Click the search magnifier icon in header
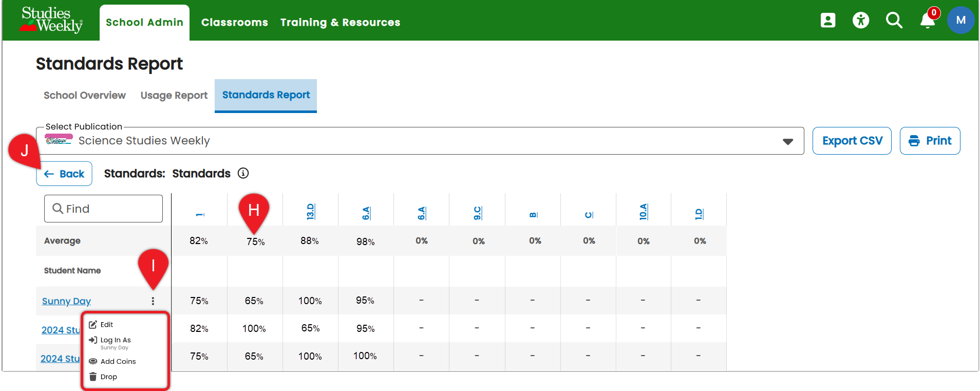 [x=894, y=20]
